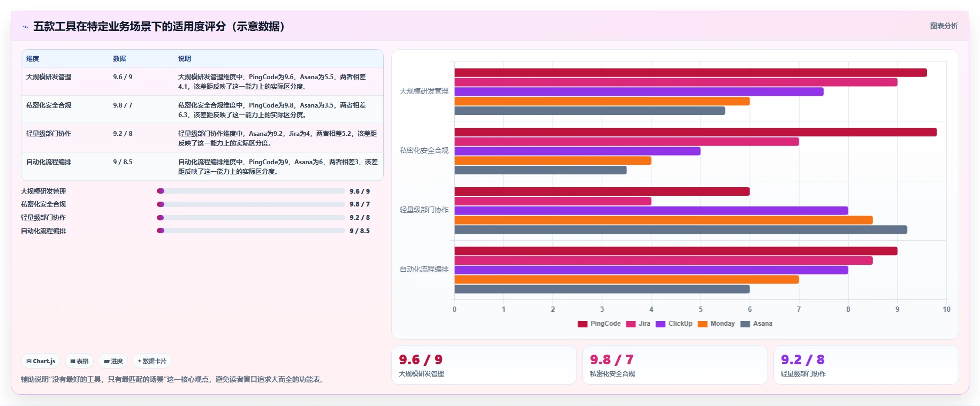Click the 私密化安全合规 progress bar
This screenshot has width=980, height=406.
251,204
